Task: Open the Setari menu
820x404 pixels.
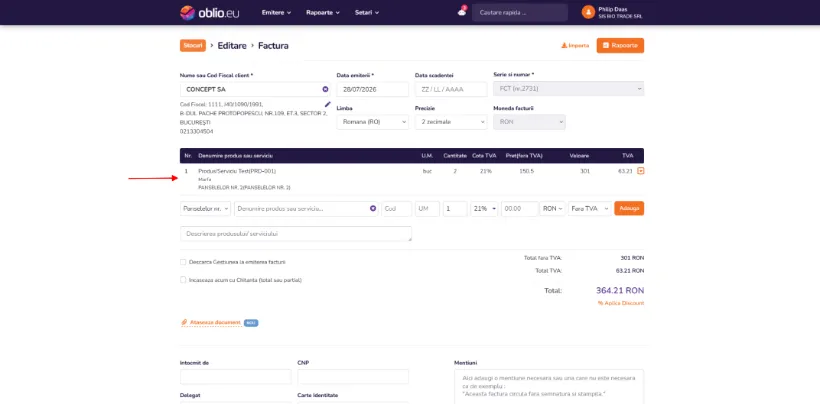Action: click(x=367, y=12)
